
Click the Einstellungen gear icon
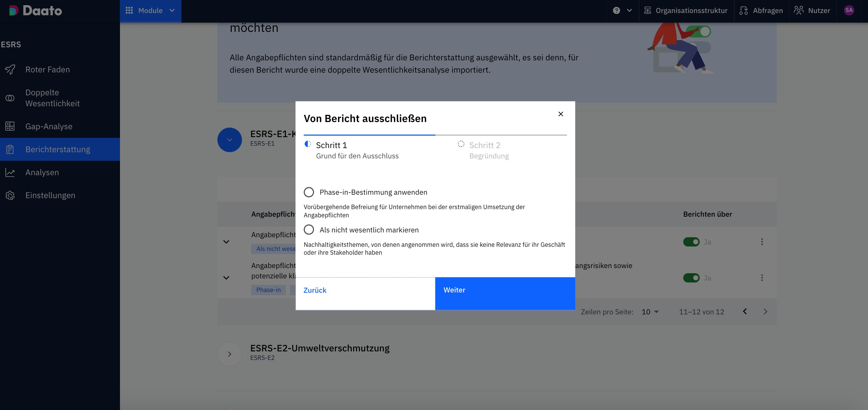[10, 195]
